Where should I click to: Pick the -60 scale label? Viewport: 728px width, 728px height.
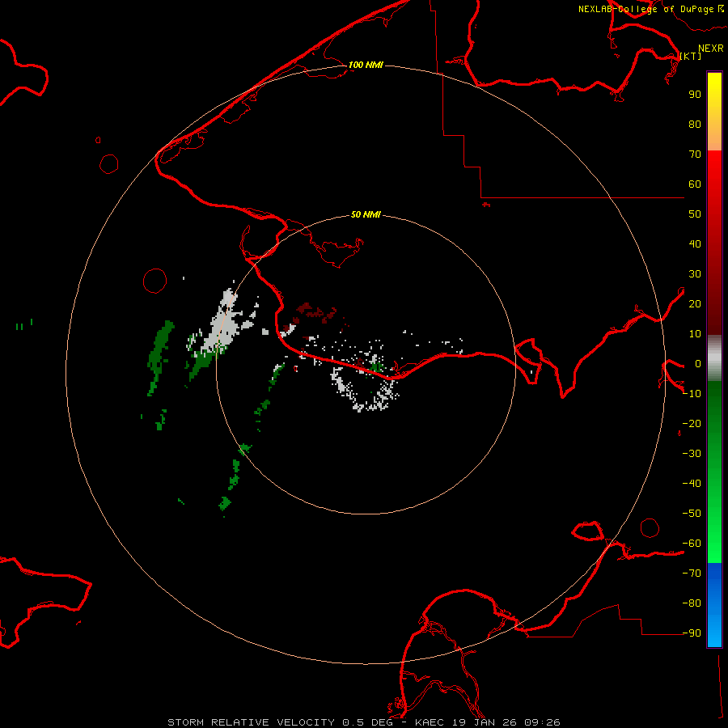[x=692, y=544]
